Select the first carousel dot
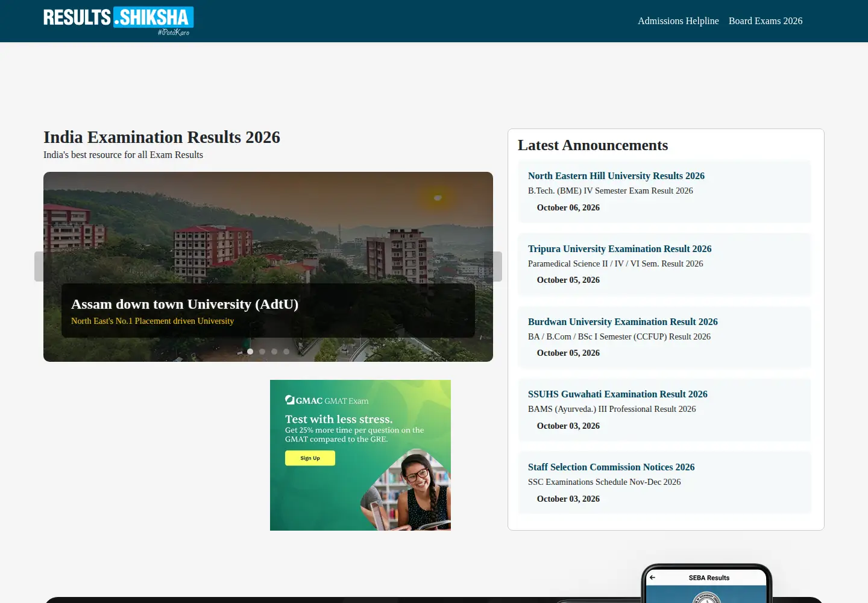Viewport: 868px width, 603px height. [x=250, y=352]
